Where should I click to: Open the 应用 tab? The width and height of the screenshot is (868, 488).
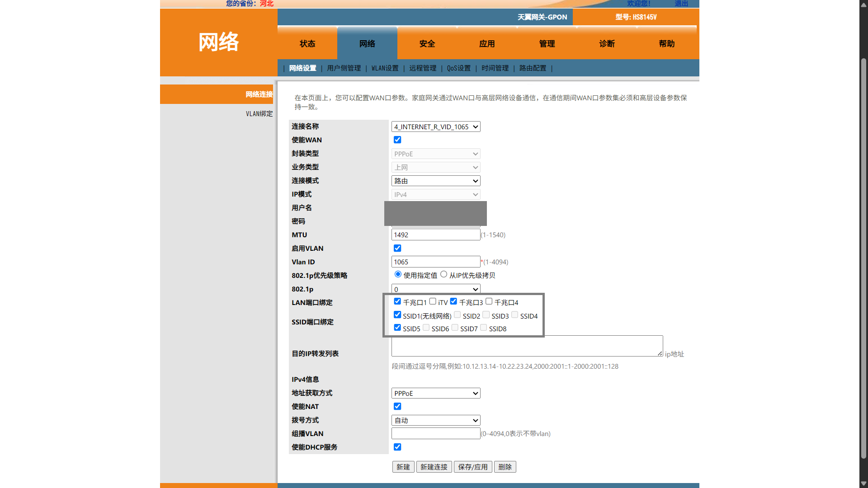[487, 43]
